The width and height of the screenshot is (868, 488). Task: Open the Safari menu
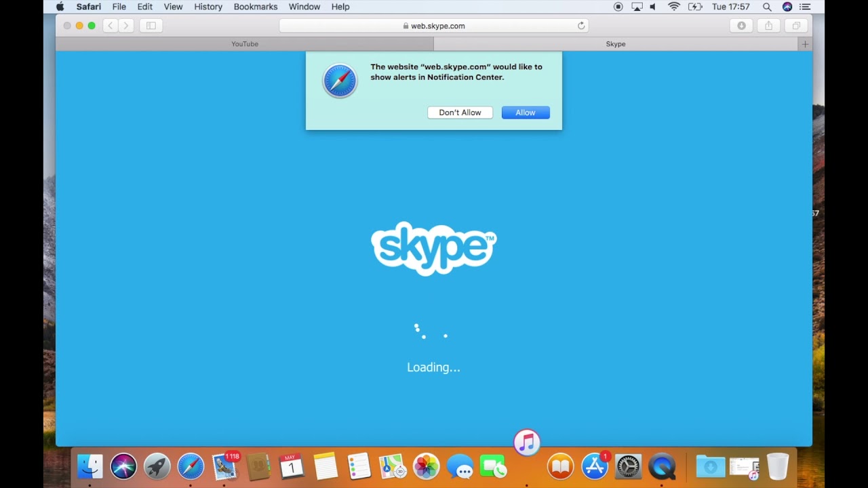coord(89,7)
